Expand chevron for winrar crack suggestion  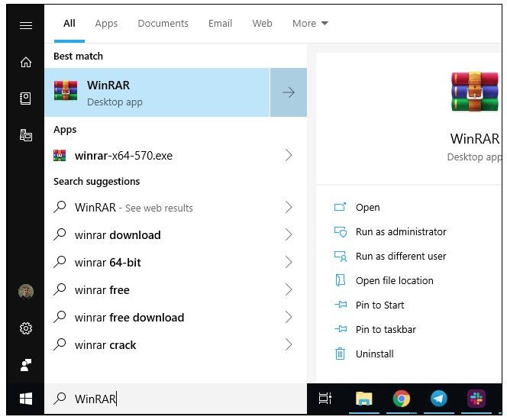click(289, 345)
